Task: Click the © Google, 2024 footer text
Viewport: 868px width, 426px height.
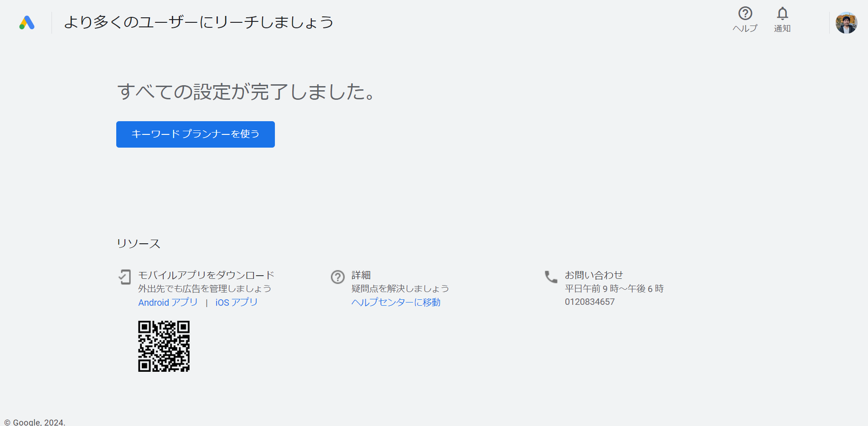Action: pos(35,422)
